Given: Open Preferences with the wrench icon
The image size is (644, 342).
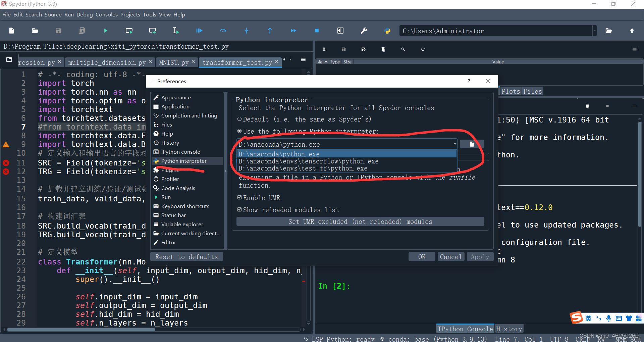Looking at the screenshot, I should [364, 31].
